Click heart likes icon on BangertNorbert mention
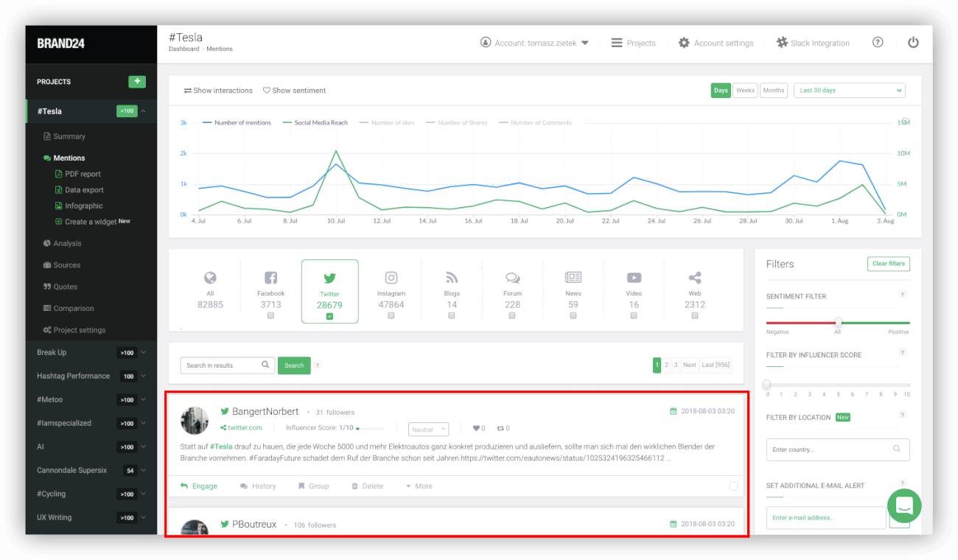This screenshot has height=560, width=958. tap(476, 428)
